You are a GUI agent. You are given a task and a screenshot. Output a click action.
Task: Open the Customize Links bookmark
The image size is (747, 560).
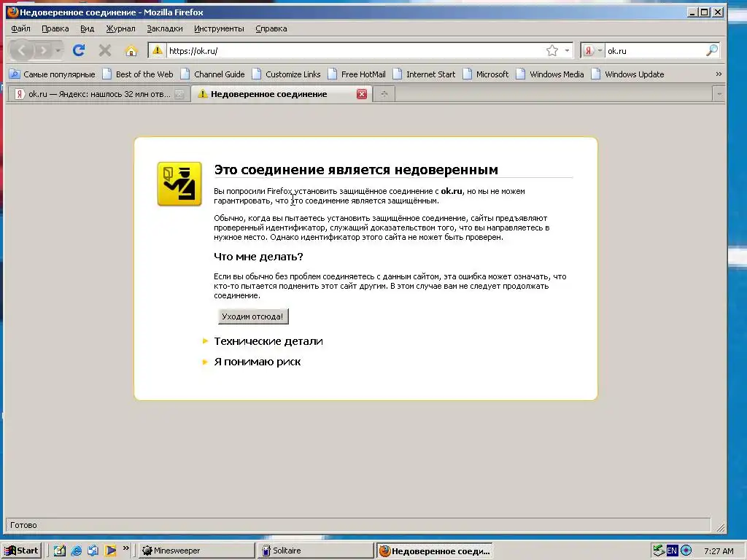(x=287, y=74)
